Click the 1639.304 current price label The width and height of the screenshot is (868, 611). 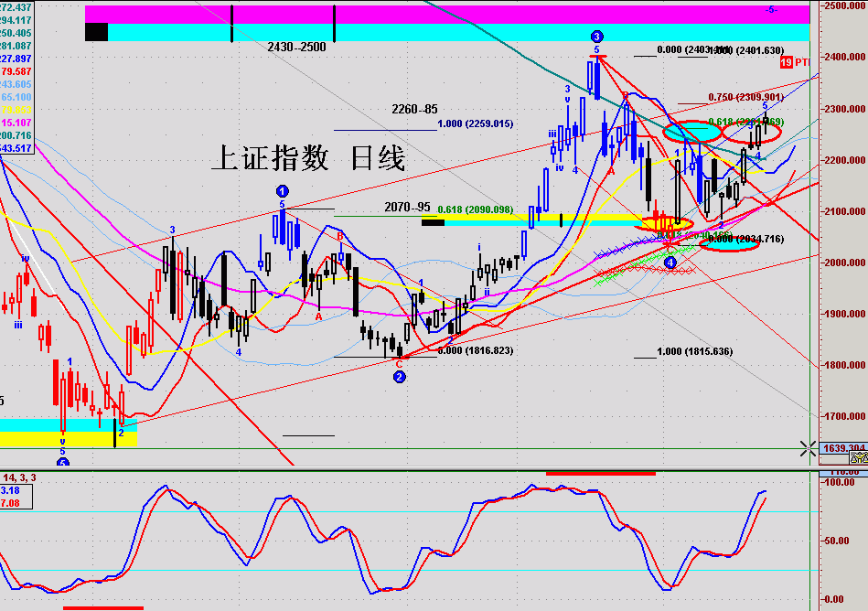843,448
